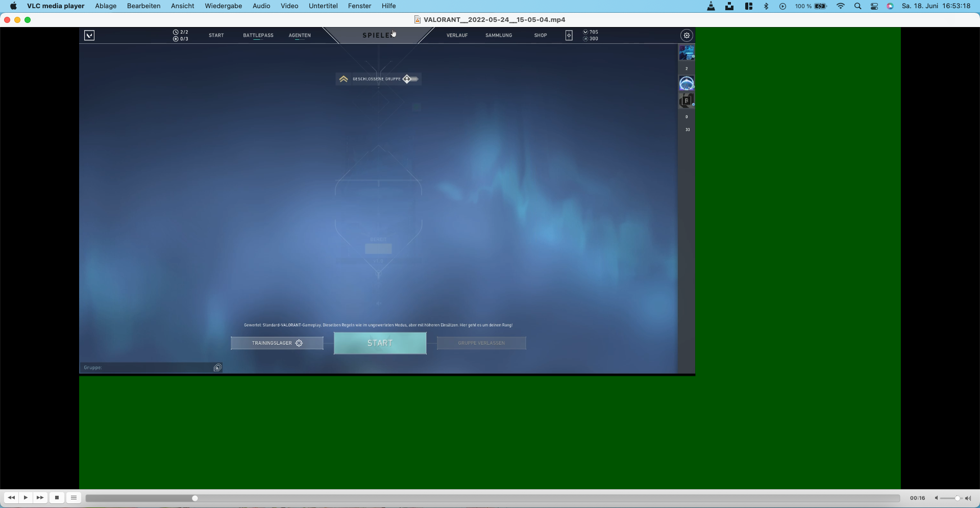Image resolution: width=980 pixels, height=508 pixels.
Task: Open the BATTLEPASS tab
Action: coord(258,35)
